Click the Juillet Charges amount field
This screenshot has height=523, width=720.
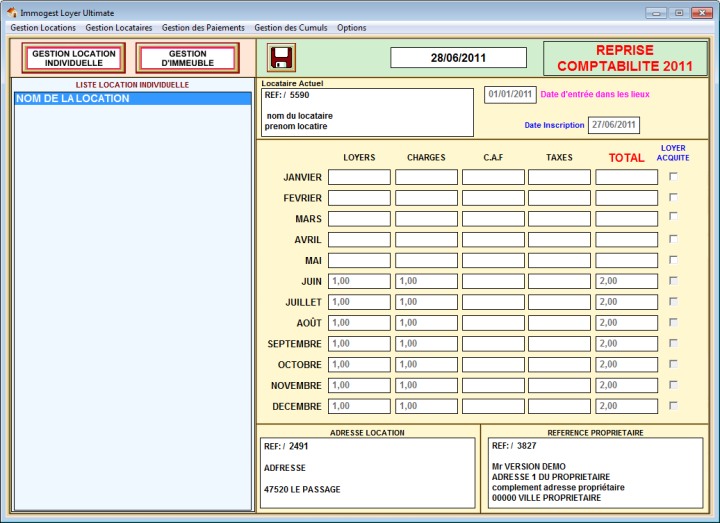426,302
